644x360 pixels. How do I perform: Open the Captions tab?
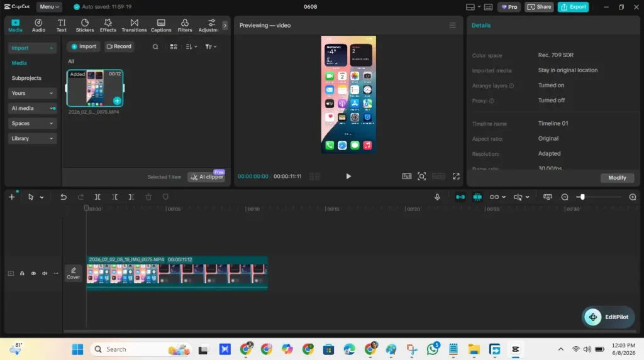point(161,26)
